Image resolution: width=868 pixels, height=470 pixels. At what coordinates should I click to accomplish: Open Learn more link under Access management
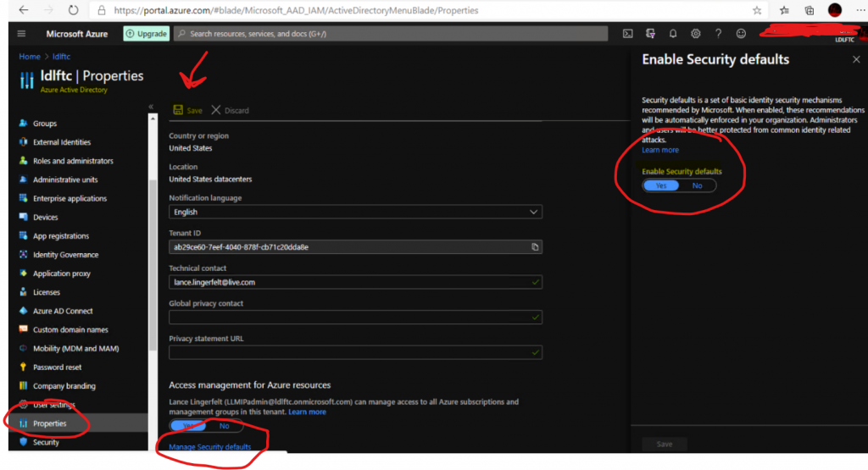307,412
